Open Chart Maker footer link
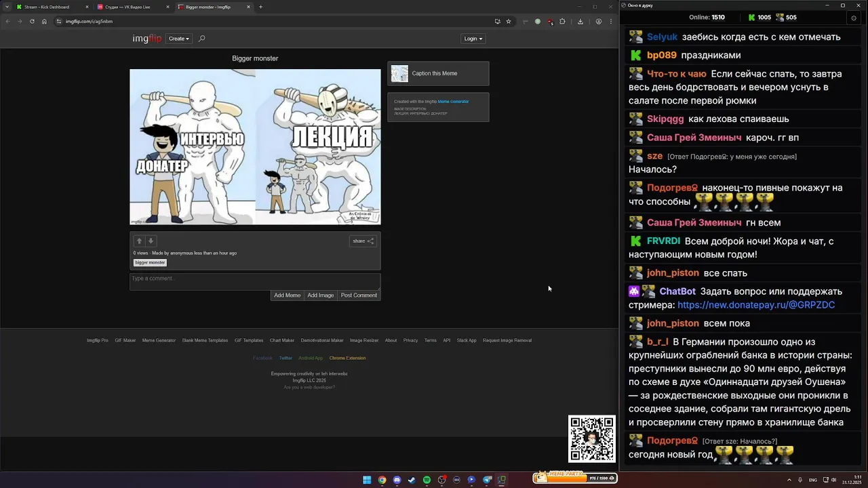 click(x=282, y=340)
